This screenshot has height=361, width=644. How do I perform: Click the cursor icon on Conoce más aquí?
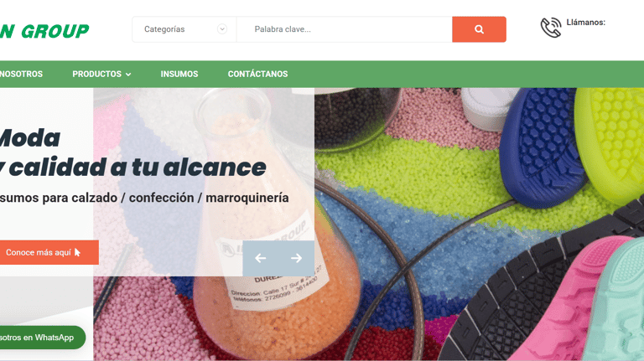(77, 252)
